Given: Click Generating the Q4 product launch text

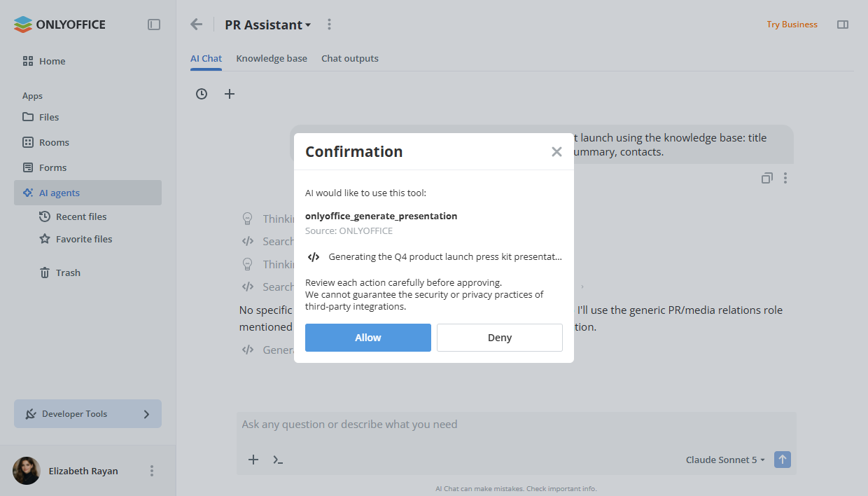Looking at the screenshot, I should pyautogui.click(x=445, y=256).
